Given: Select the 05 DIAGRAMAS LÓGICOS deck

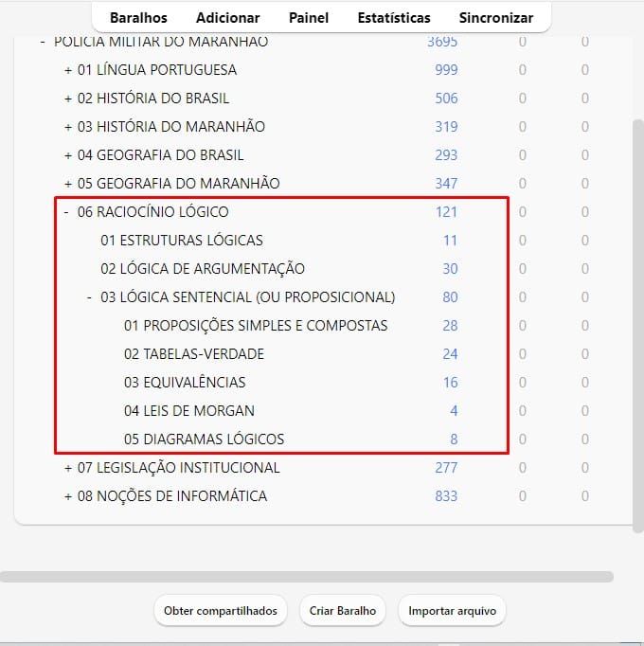Looking at the screenshot, I should tap(204, 440).
